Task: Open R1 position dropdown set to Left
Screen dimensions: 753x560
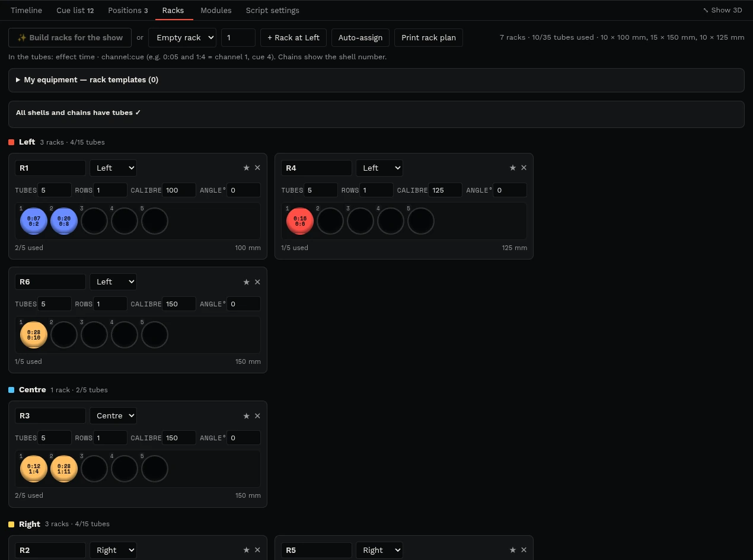Action: tap(113, 168)
